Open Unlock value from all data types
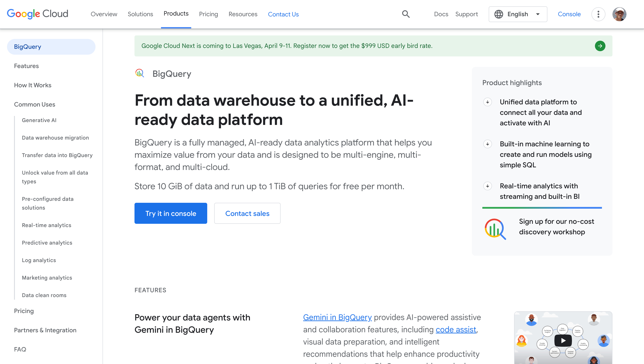Image resolution: width=644 pixels, height=364 pixels. tap(55, 177)
